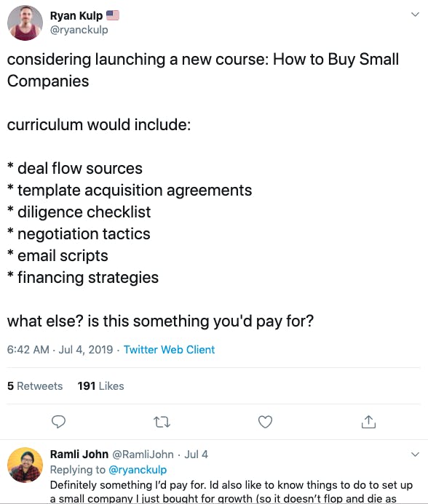The image size is (428, 504).
Task: Open Ryan Kulp's profile avatar
Action: 25,23
